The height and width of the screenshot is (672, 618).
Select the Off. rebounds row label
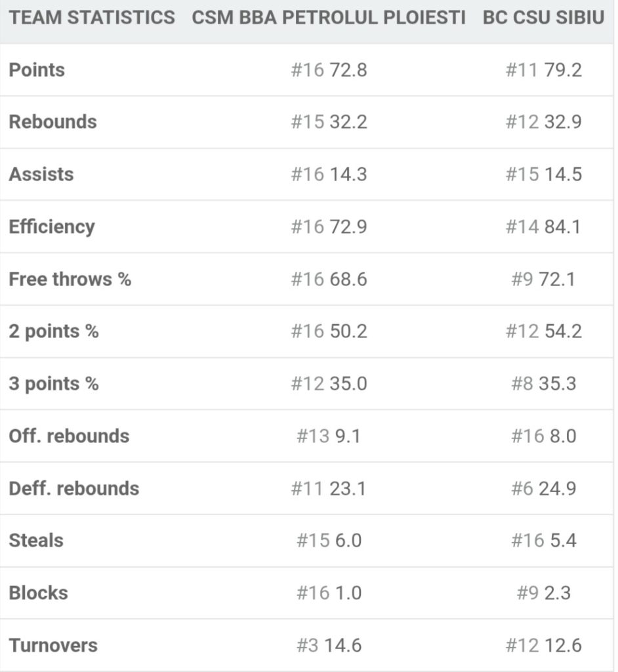[x=69, y=436]
